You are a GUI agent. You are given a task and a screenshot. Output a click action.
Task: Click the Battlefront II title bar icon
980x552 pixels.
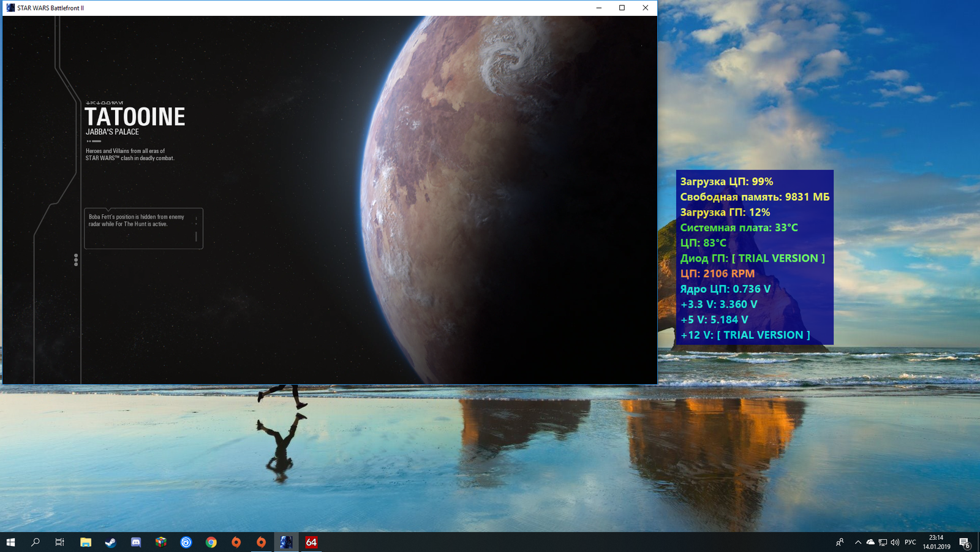pos(10,8)
